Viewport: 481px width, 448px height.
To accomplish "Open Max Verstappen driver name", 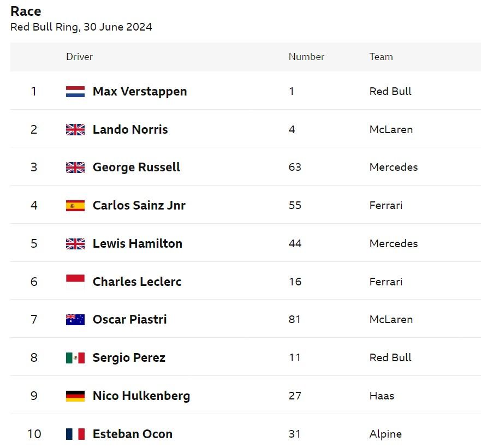I will [x=140, y=92].
